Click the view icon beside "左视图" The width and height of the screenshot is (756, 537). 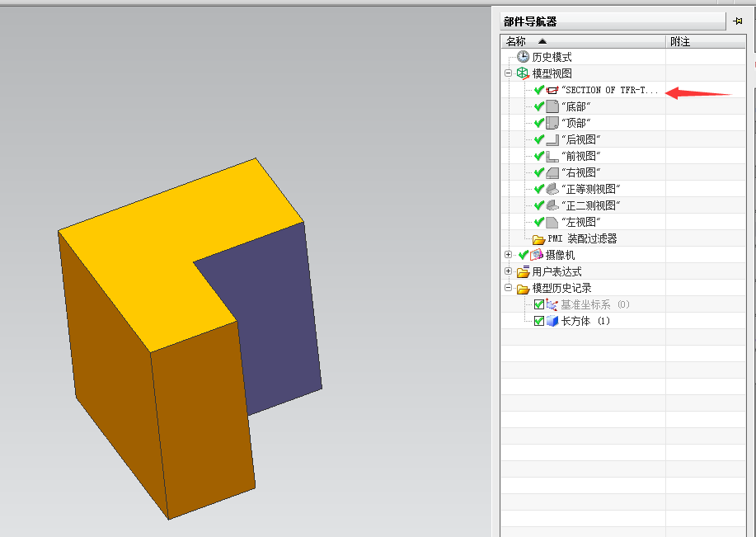(552, 222)
